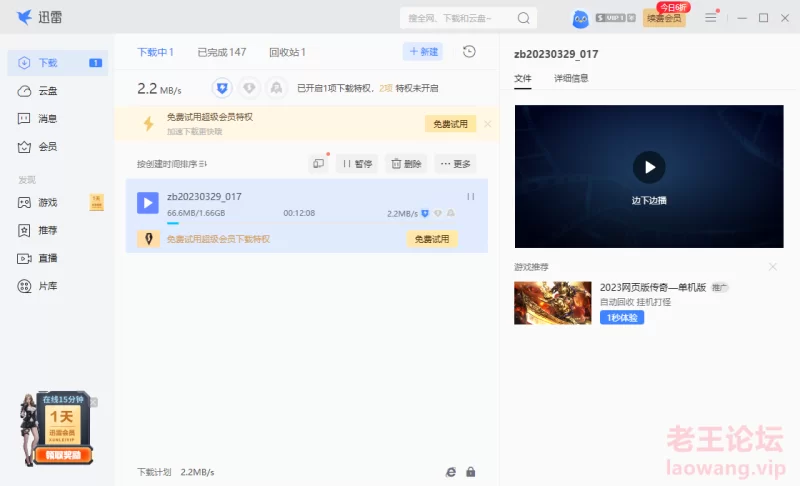Toggle the grey rocket privilege icon

click(276, 88)
